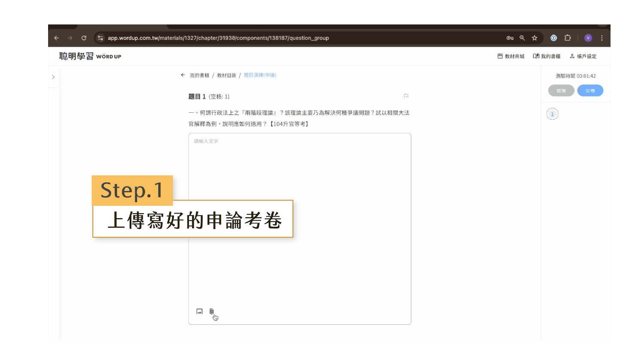Screen dimensions: 644x359
Task: Click the question text mentioning 兩階段理論
Action: click(x=299, y=118)
